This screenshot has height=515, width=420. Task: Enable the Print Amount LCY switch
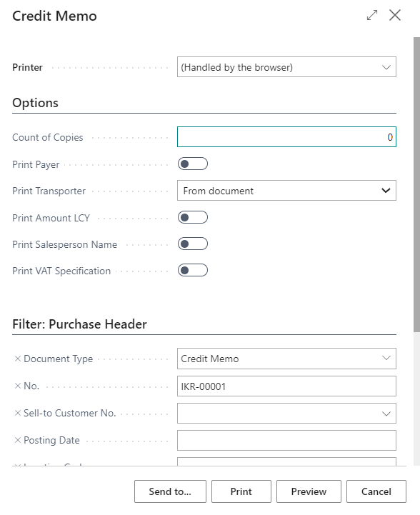click(x=193, y=217)
